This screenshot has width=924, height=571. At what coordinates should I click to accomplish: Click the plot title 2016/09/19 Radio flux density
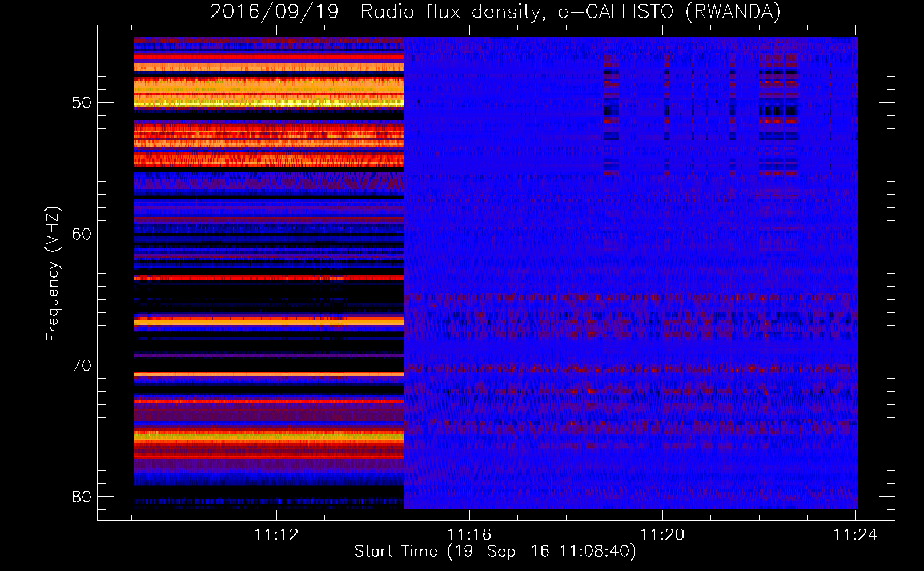point(495,12)
